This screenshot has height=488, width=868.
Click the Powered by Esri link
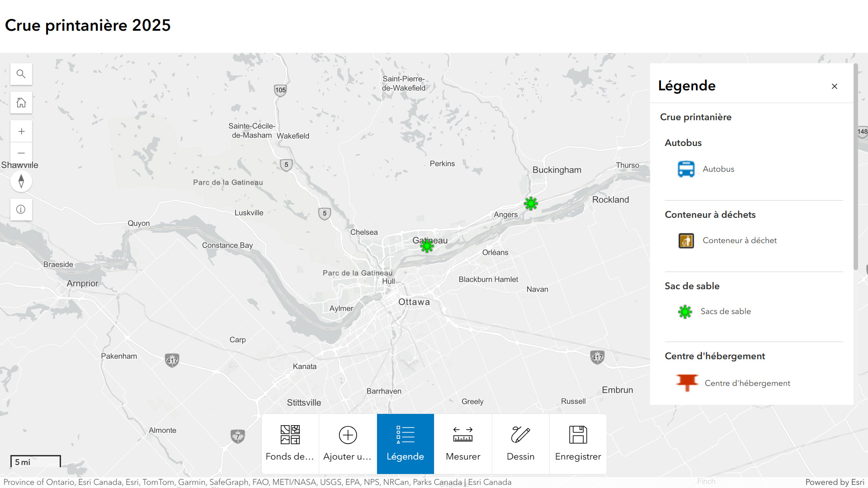(x=834, y=482)
